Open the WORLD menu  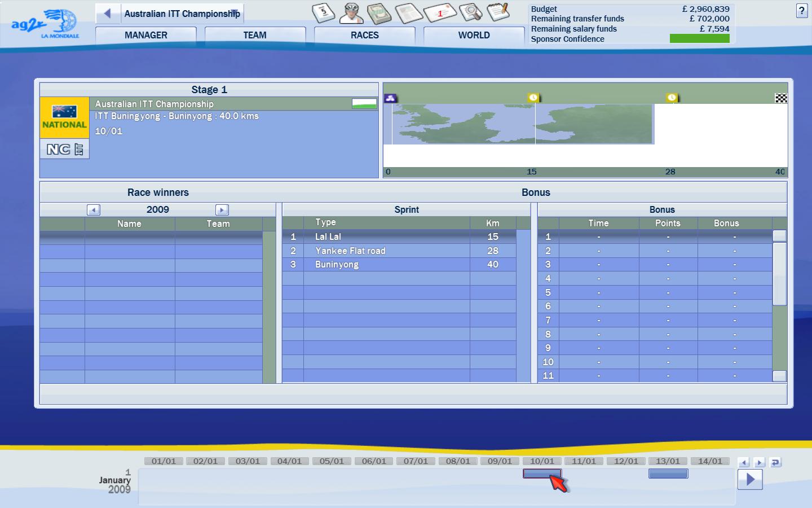tap(474, 35)
